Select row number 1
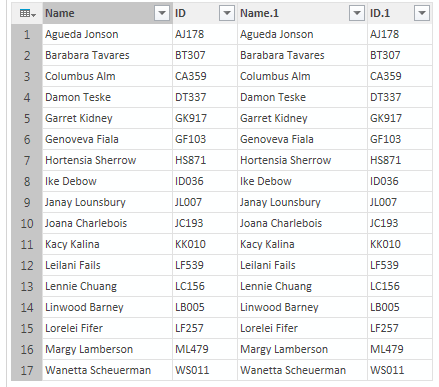 (27, 34)
